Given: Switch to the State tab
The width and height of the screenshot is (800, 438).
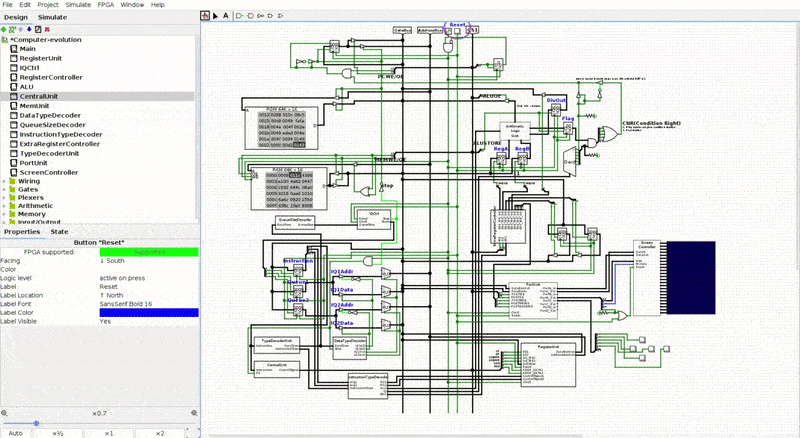Looking at the screenshot, I should click(x=59, y=231).
